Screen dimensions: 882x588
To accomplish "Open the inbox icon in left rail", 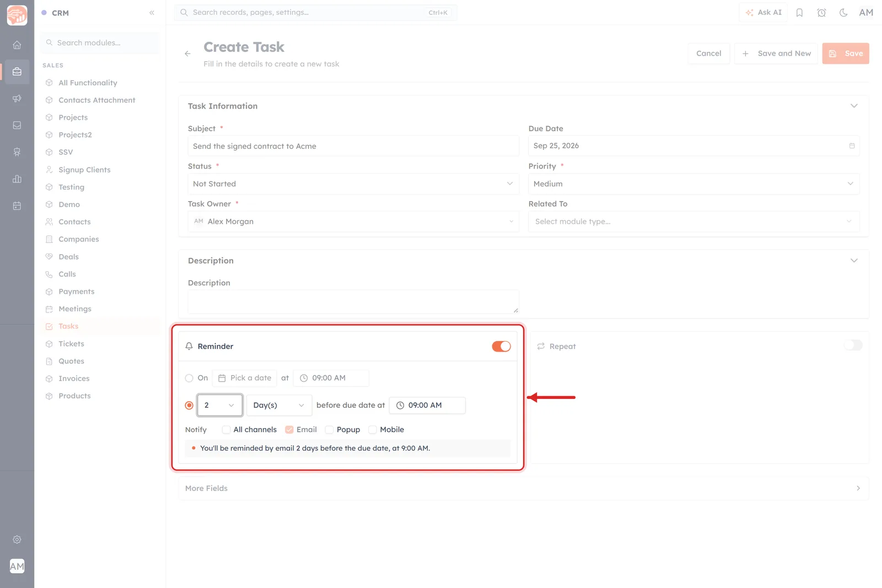I will tap(17, 125).
